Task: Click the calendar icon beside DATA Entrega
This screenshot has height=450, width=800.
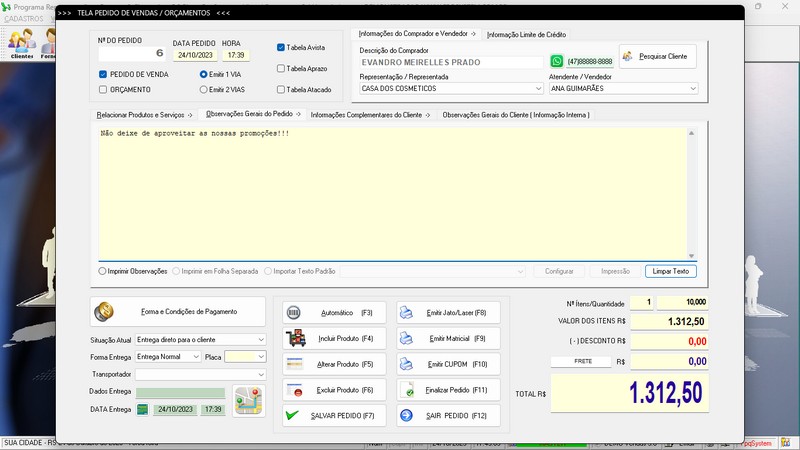Action: pos(143,409)
